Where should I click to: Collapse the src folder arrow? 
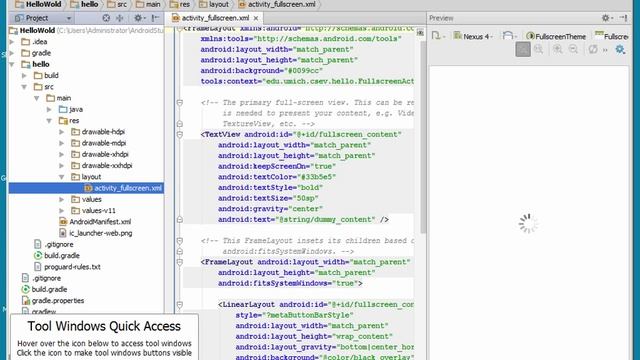click(24, 87)
